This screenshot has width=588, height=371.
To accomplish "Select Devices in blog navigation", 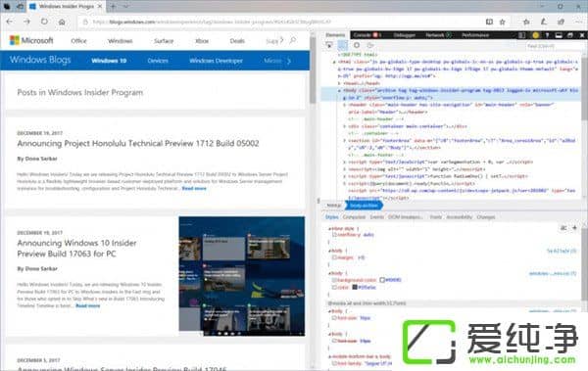I will pos(158,61).
